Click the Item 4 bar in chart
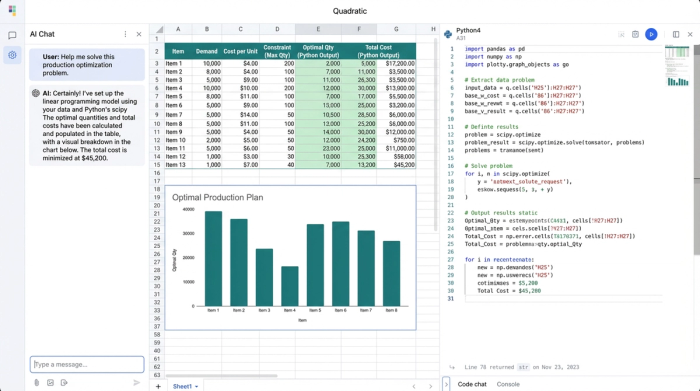This screenshot has height=391, width=700. 290,286
